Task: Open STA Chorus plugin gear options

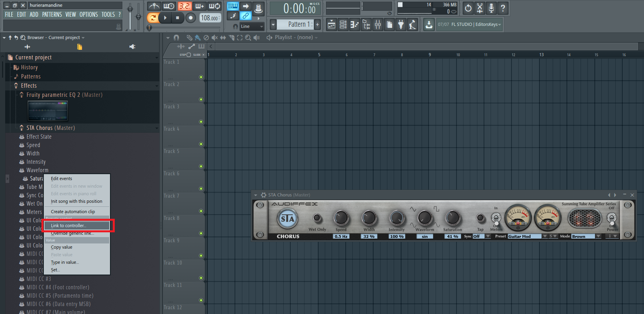Action: coord(263,195)
